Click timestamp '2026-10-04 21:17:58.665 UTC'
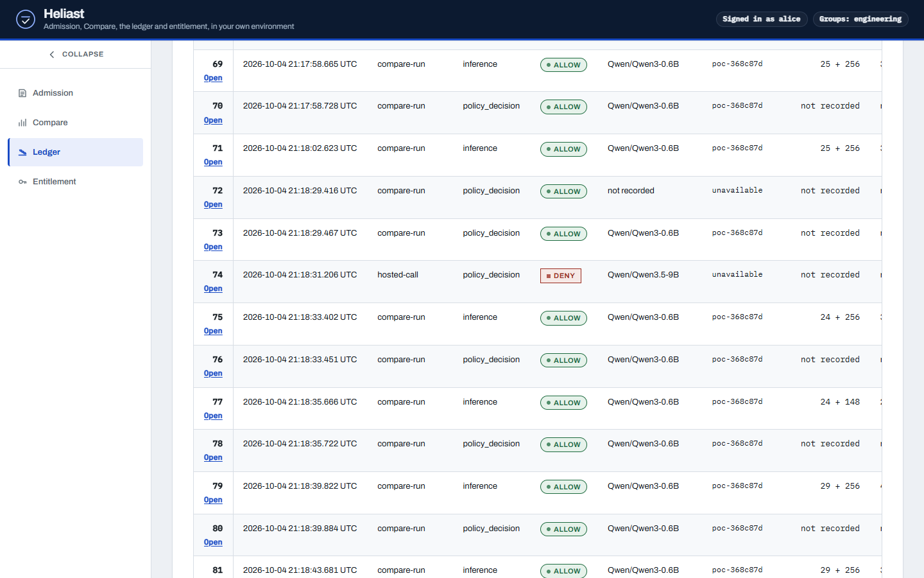924x578 pixels. [300, 64]
